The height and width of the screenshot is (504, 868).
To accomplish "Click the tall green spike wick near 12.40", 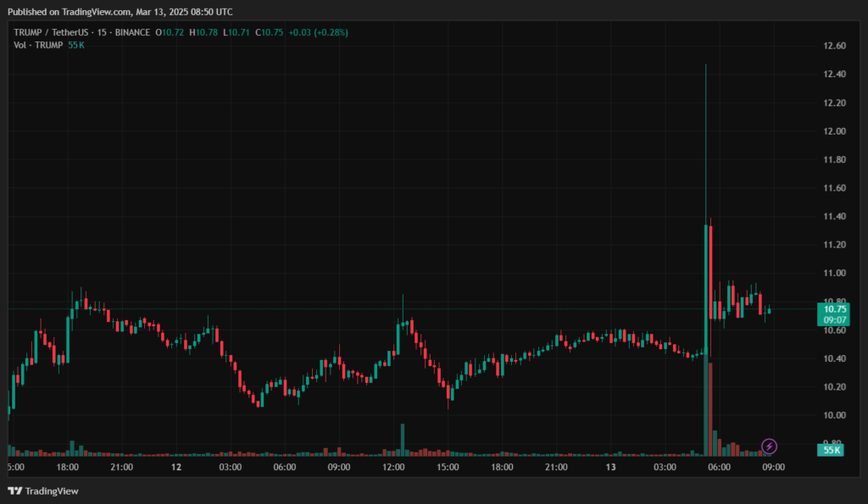I will click(705, 127).
